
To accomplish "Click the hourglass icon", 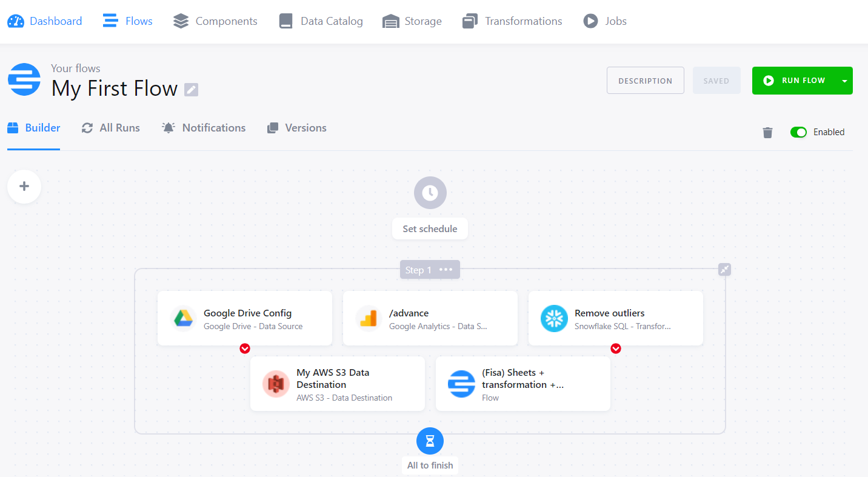I will [430, 441].
